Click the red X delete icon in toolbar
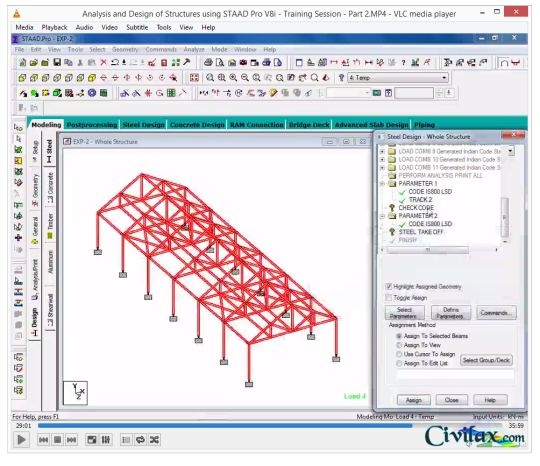This screenshot has height=466, width=540. click(x=103, y=62)
